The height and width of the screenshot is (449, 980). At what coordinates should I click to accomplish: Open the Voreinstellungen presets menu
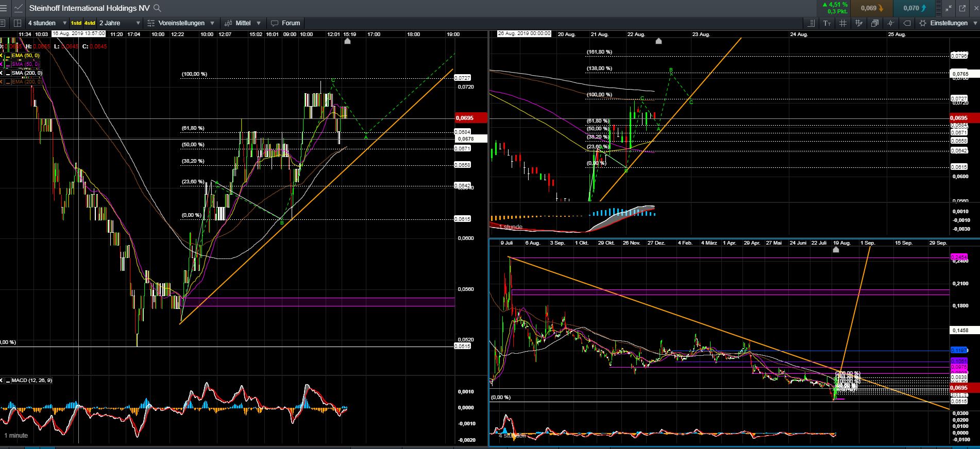click(x=181, y=23)
